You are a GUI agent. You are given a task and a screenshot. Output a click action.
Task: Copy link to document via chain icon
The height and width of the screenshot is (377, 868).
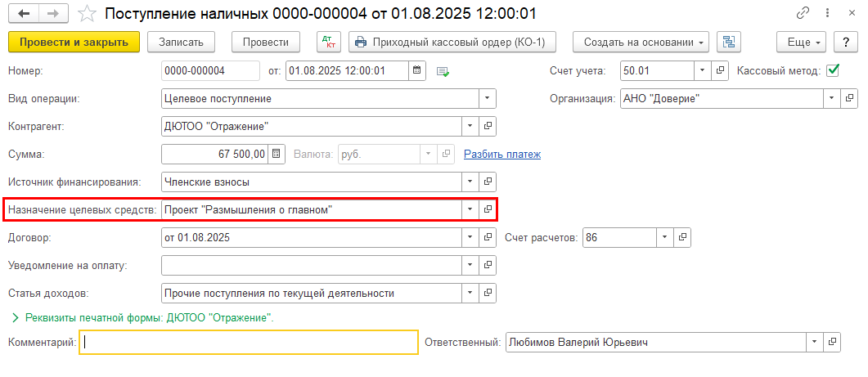pos(803,14)
